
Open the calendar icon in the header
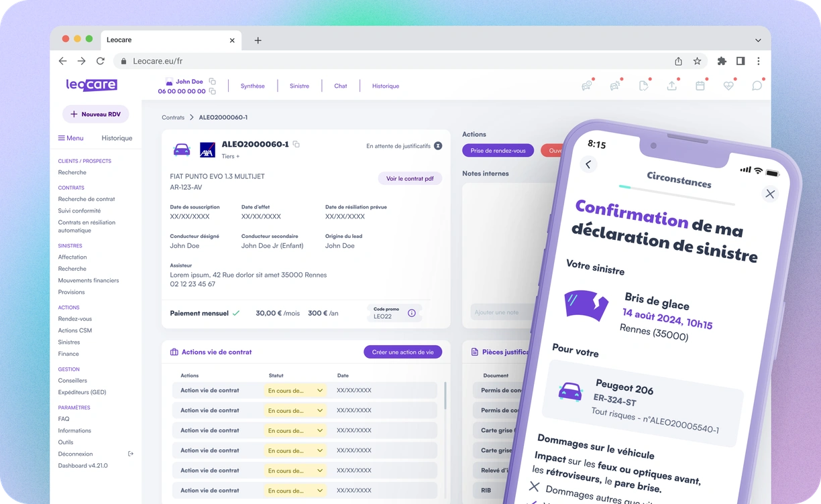[x=700, y=86]
